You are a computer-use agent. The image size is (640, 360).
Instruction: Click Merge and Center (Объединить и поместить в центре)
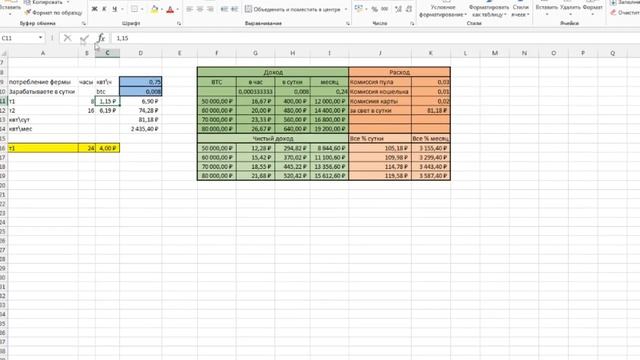point(293,9)
